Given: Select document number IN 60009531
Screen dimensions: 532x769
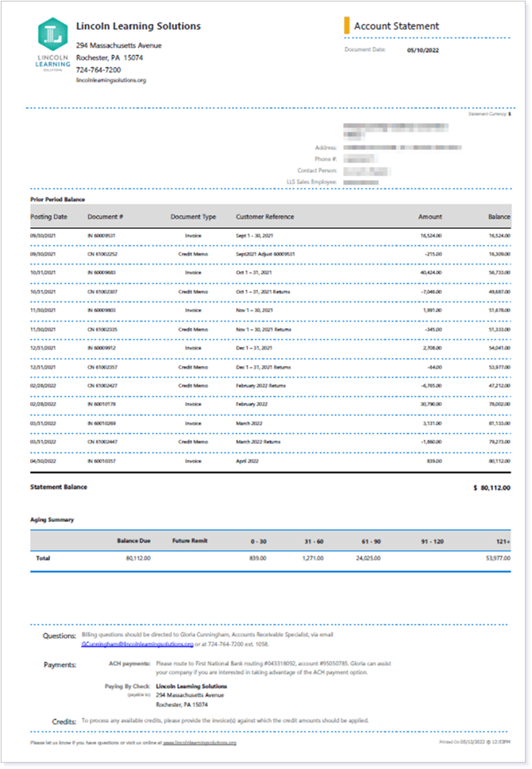Looking at the screenshot, I should [102, 236].
